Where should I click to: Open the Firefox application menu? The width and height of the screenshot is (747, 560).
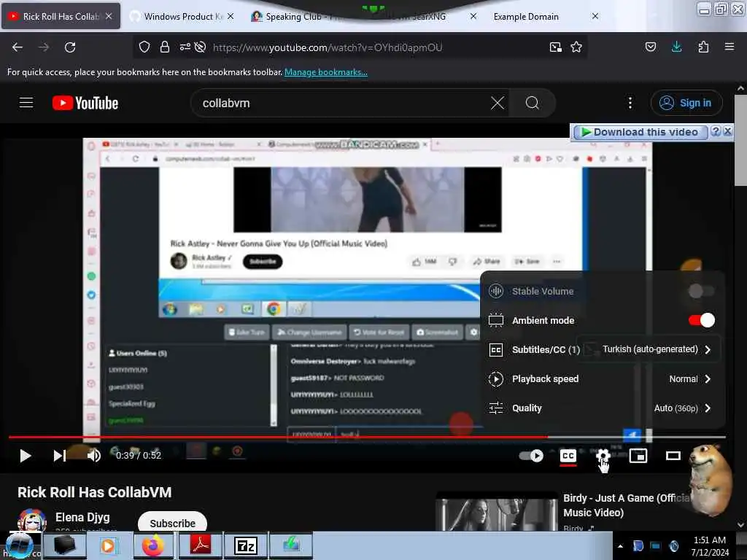click(x=729, y=47)
